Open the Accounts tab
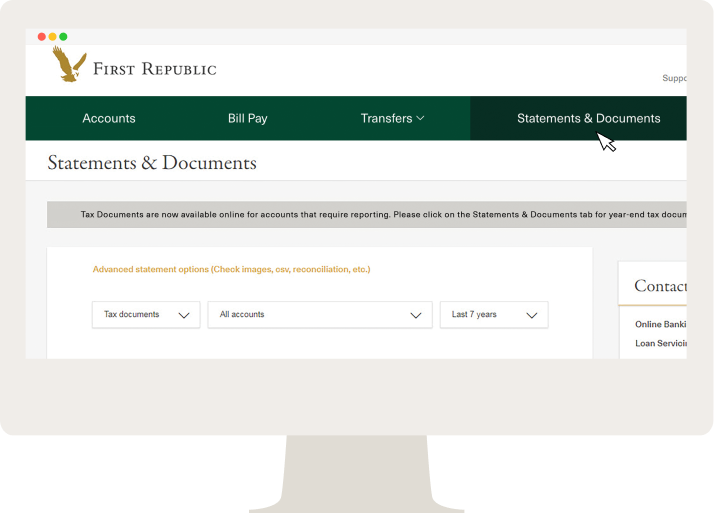 [109, 118]
